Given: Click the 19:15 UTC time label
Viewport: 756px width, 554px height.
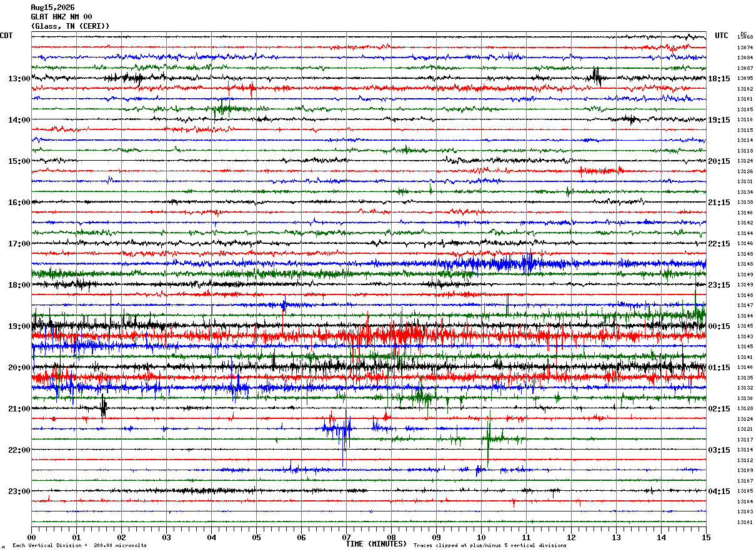Looking at the screenshot, I should (719, 120).
